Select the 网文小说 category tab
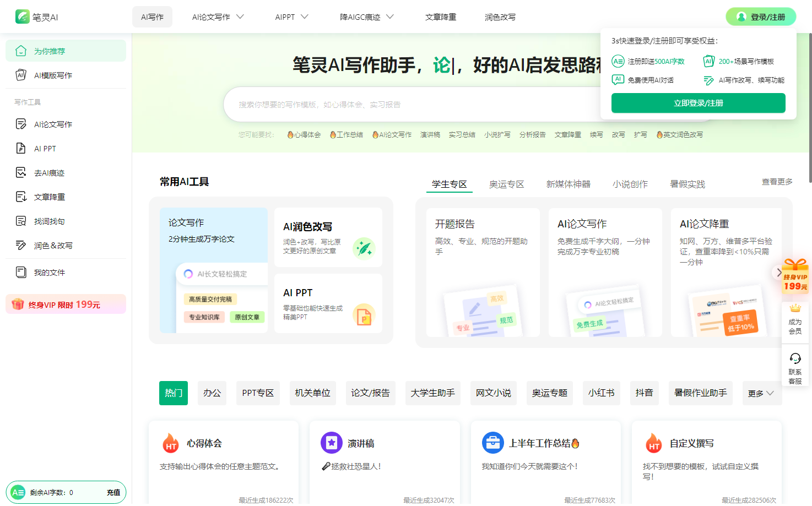This screenshot has height=506, width=812. (x=494, y=393)
